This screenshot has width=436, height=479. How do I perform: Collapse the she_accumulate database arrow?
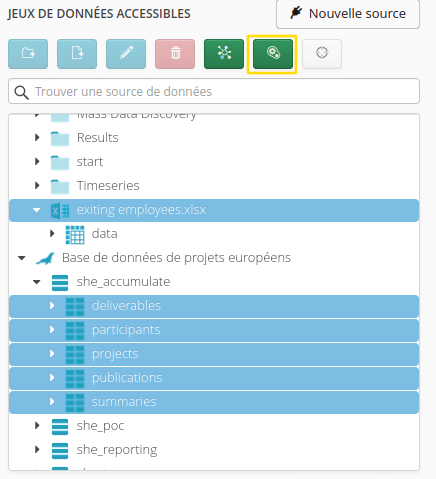(x=37, y=282)
